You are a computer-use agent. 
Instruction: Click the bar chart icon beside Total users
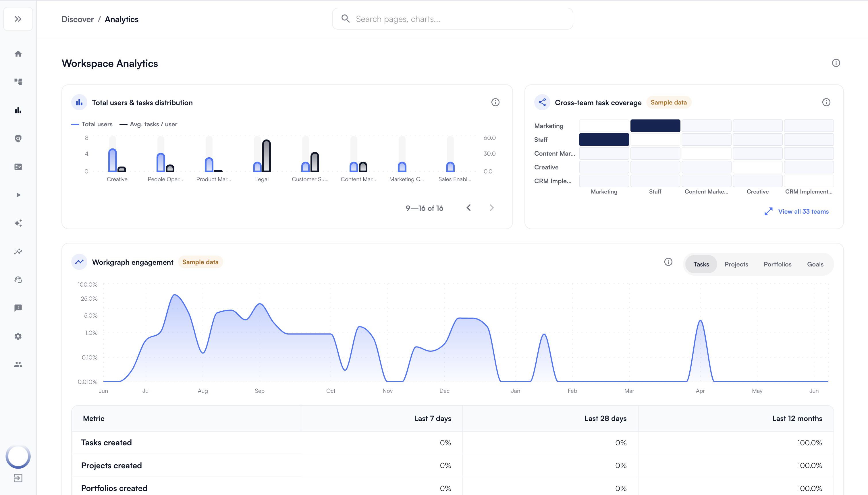pos(79,102)
